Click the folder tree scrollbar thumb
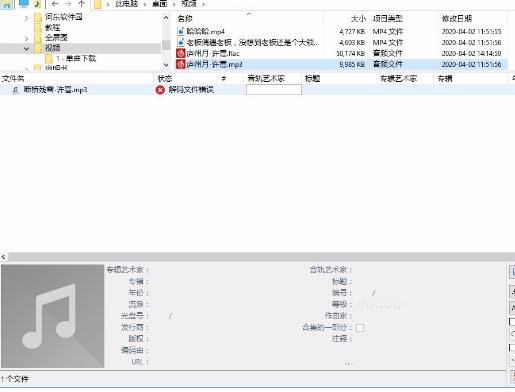 point(166,45)
